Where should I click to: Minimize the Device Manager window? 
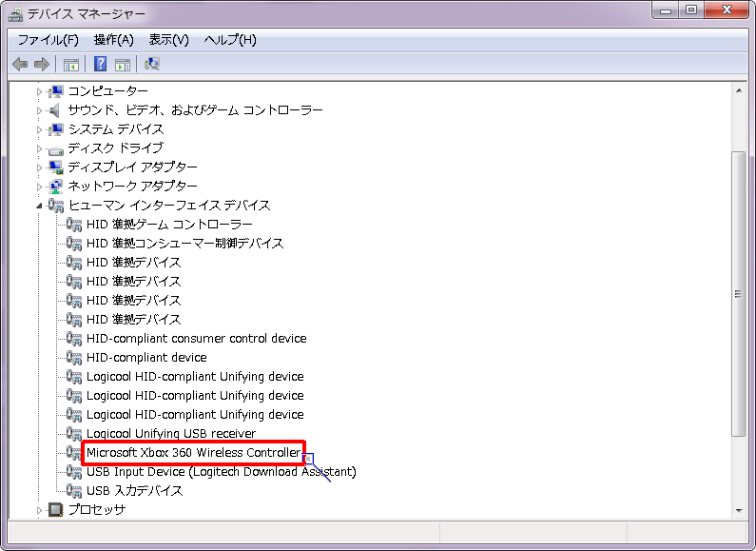coord(666,10)
